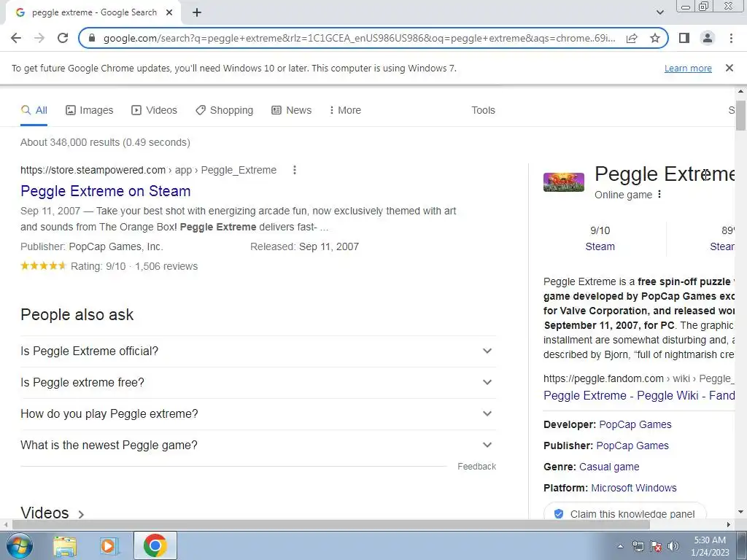Go back using the browser back arrow
Image resolution: width=747 pixels, height=560 pixels.
click(16, 38)
